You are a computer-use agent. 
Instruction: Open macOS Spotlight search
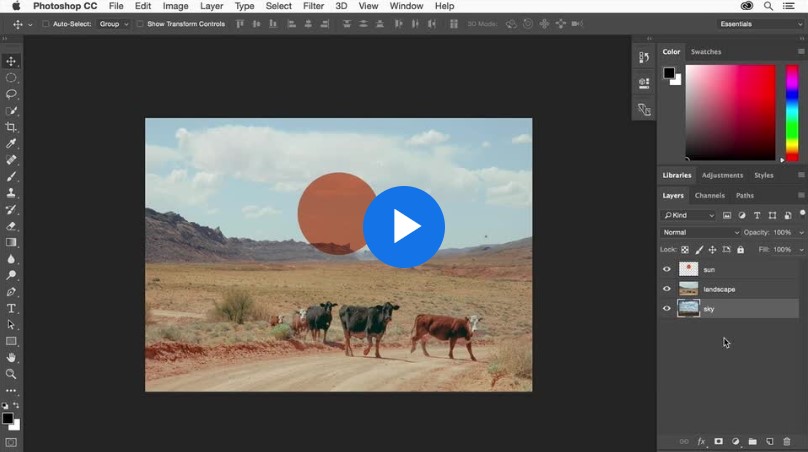click(x=768, y=6)
